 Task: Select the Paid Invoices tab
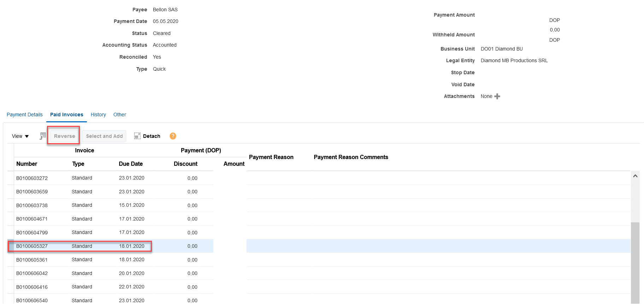point(67,115)
